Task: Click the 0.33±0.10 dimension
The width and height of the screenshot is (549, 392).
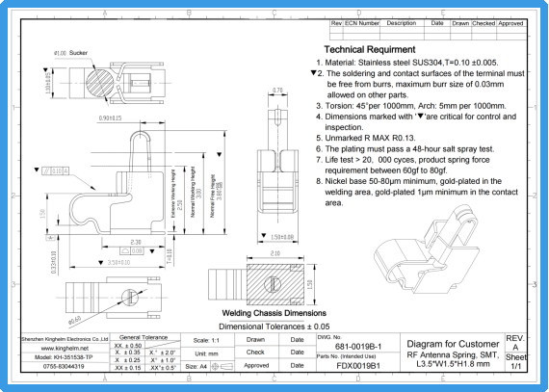Action: click(x=53, y=262)
